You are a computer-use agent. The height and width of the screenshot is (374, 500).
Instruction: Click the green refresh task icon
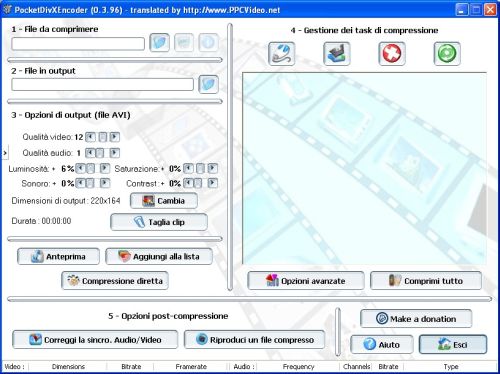[x=447, y=53]
